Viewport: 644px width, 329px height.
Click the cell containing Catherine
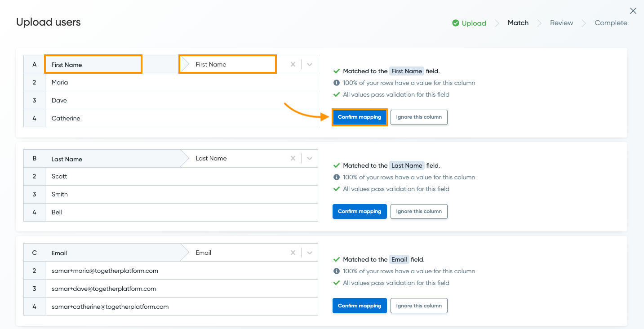point(182,118)
